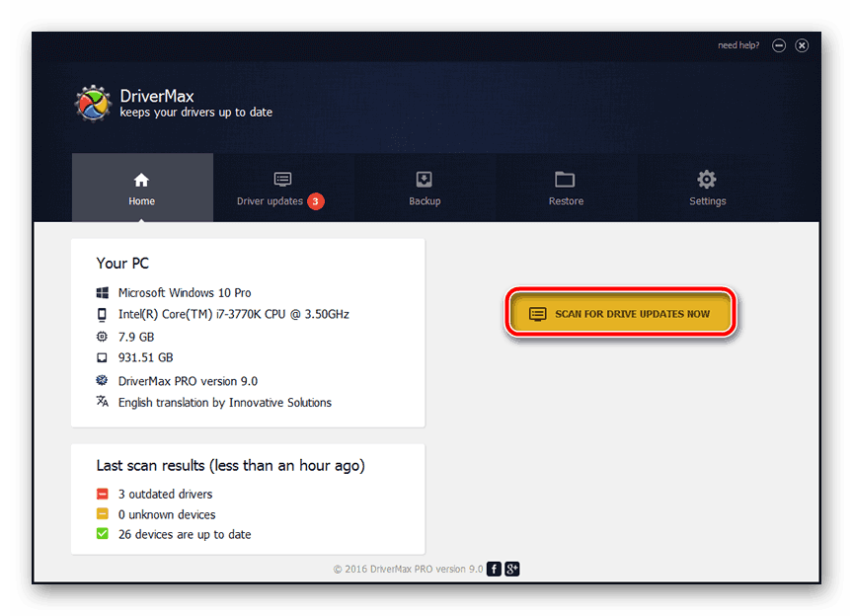Click the Windows logo icon

[103, 293]
